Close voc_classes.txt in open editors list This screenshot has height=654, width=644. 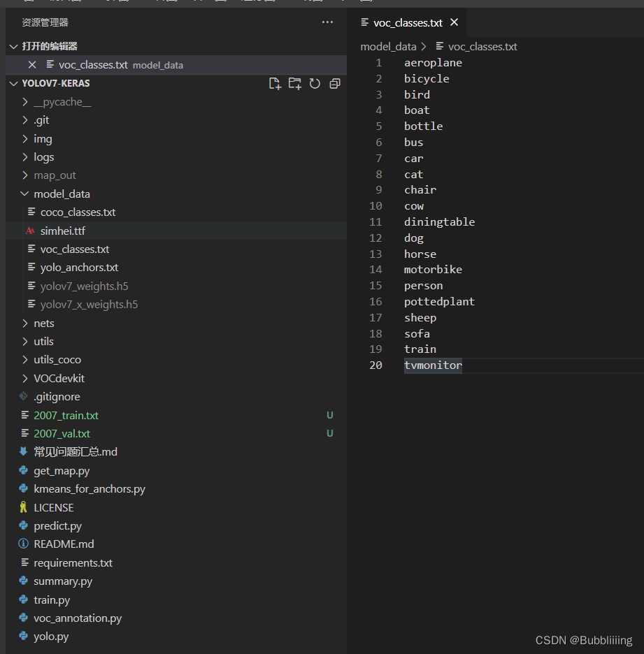click(x=32, y=65)
